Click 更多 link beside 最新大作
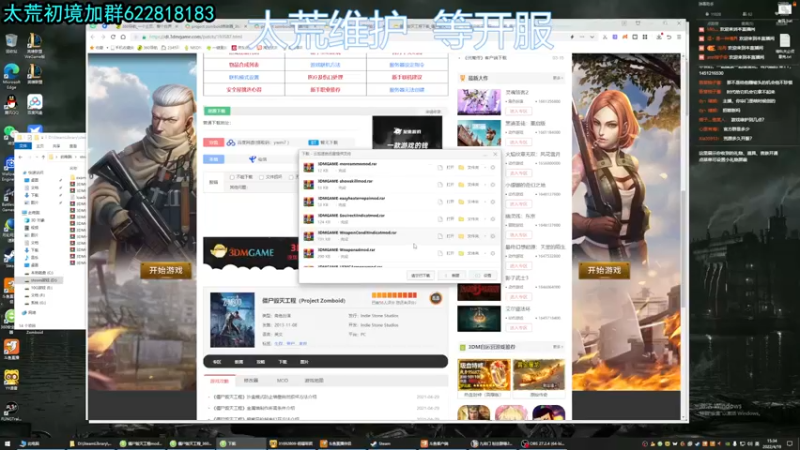 click(x=557, y=78)
